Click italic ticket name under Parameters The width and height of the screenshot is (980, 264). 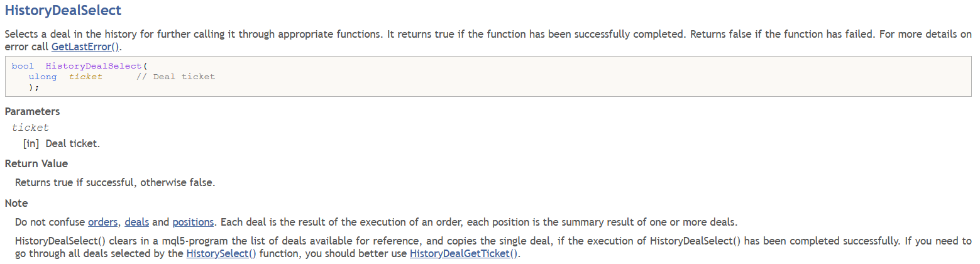pyautogui.click(x=30, y=128)
